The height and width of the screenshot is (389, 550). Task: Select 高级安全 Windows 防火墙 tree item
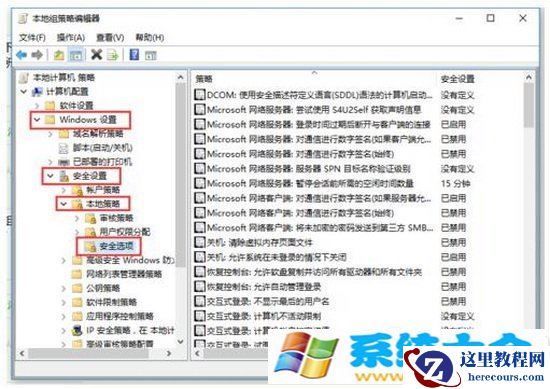tap(130, 260)
